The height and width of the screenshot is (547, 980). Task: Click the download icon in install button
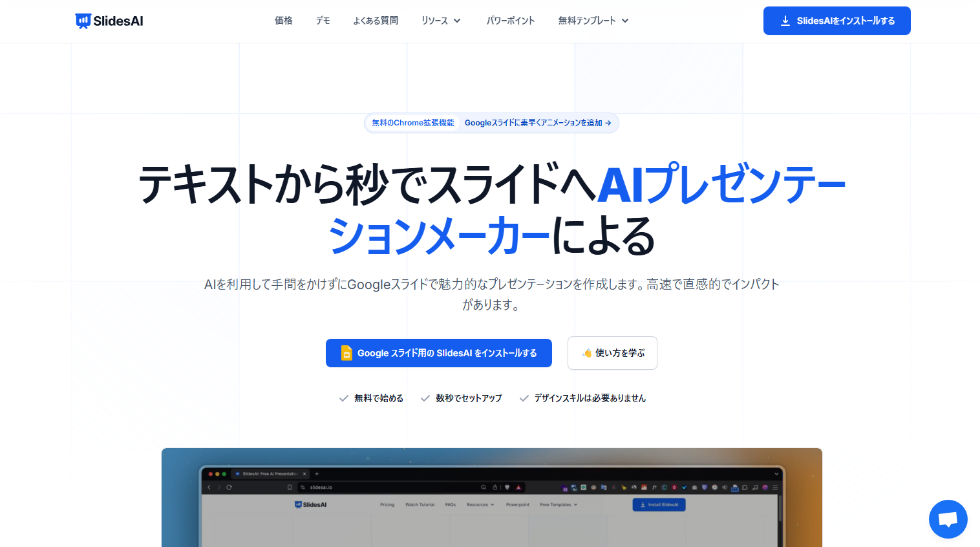point(785,21)
